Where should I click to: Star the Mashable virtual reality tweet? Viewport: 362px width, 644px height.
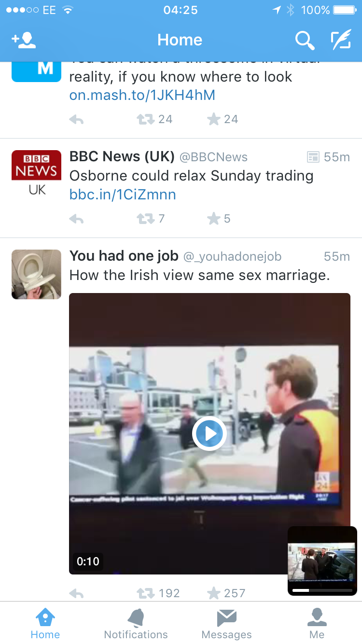tap(214, 119)
